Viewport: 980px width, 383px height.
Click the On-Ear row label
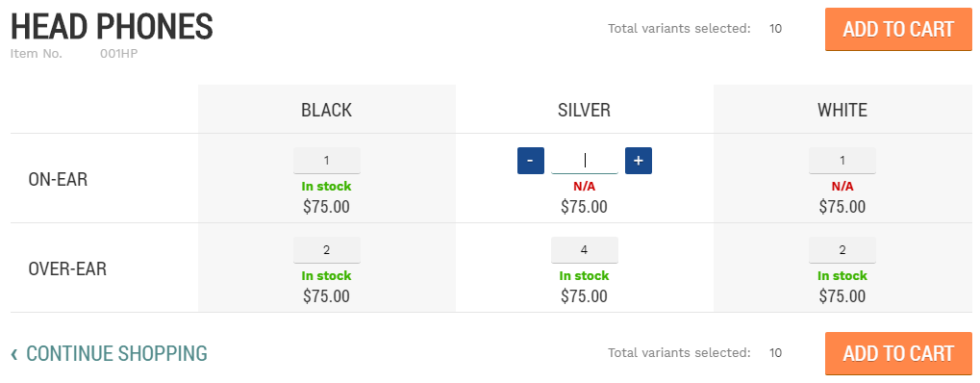(x=58, y=180)
